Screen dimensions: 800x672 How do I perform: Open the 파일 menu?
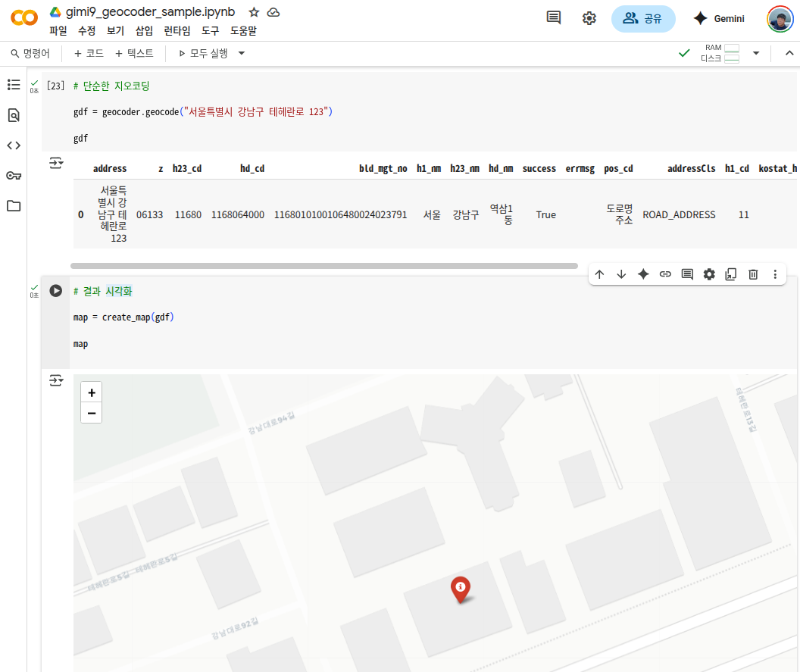58,31
